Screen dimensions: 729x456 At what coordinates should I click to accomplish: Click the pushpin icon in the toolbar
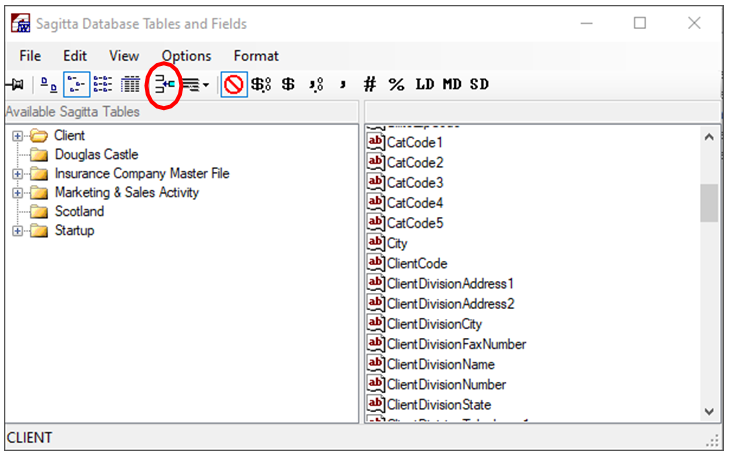tap(15, 85)
